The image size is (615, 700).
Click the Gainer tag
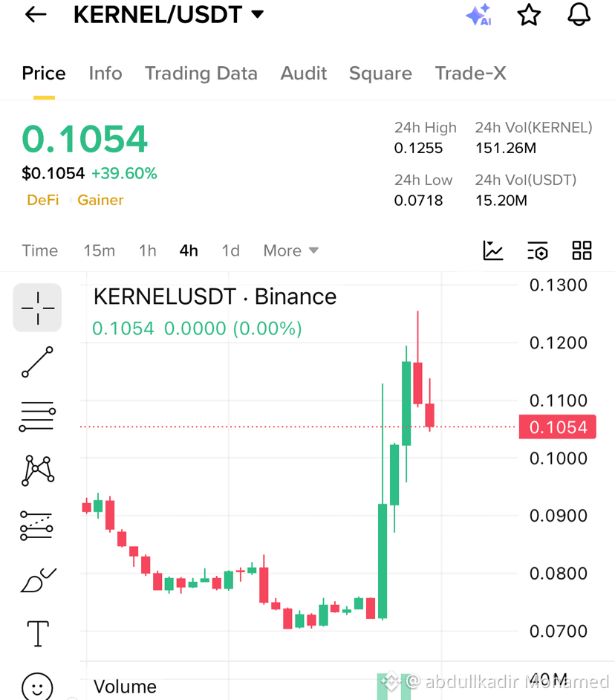(x=100, y=200)
